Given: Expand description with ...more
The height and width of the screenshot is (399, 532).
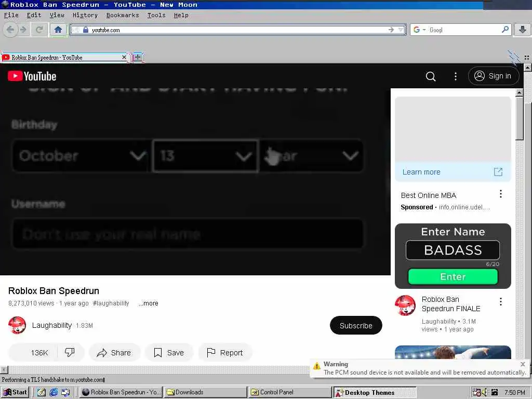Looking at the screenshot, I should pos(148,303).
